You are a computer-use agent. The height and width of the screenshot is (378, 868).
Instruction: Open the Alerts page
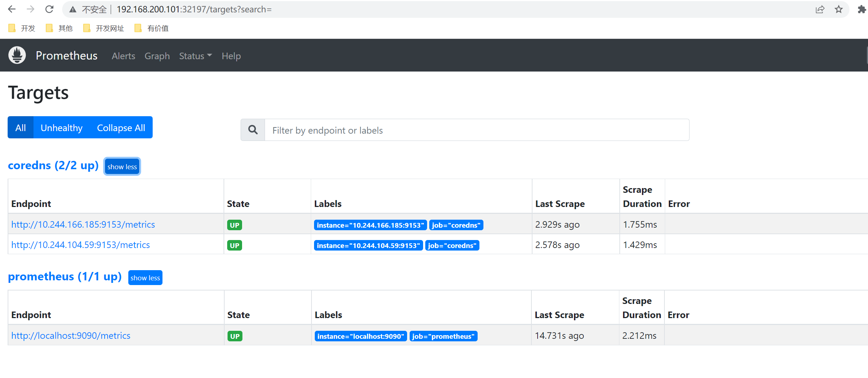coord(123,56)
